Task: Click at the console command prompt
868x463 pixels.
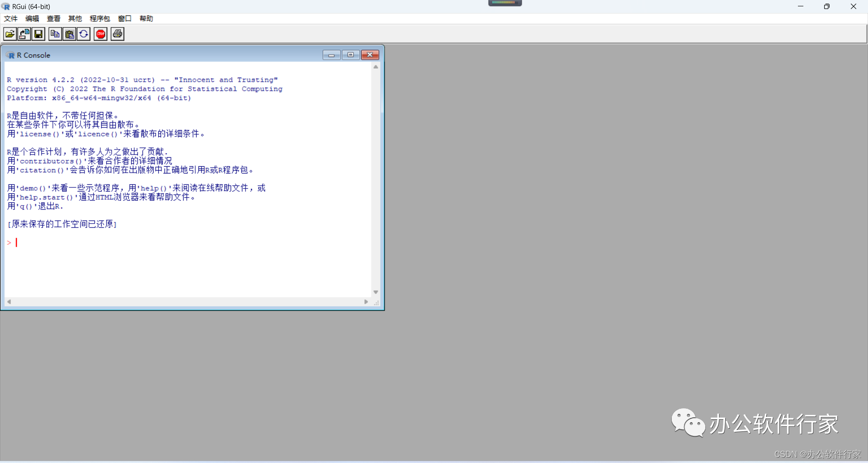Action: click(x=17, y=243)
